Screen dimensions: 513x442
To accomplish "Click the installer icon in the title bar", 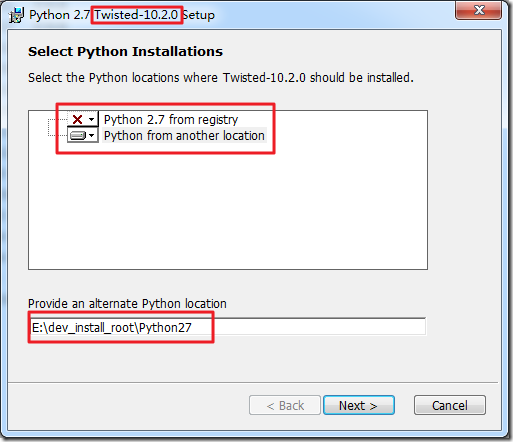I will [16, 15].
